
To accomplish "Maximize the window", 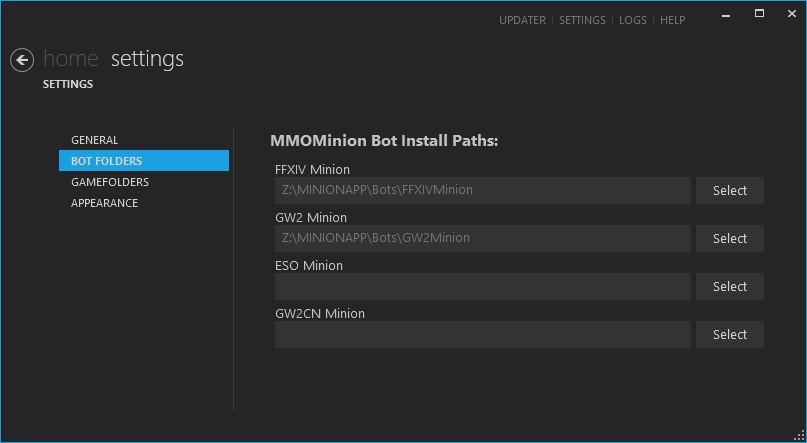I will pyautogui.click(x=759, y=14).
